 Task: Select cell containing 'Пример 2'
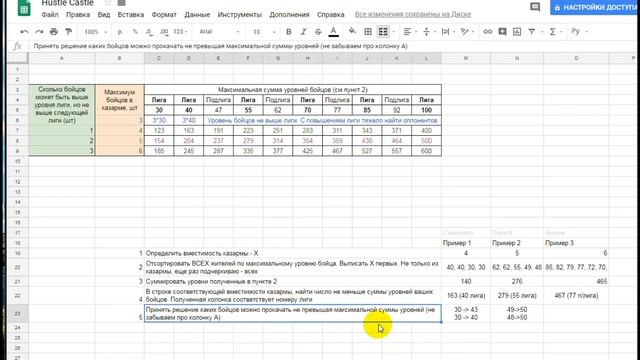tap(517, 243)
